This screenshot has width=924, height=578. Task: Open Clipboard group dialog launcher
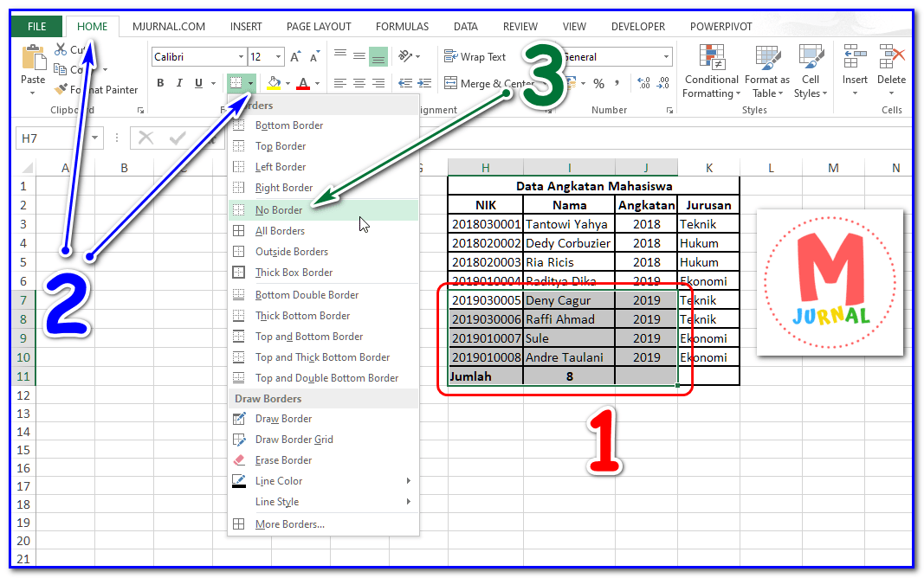tap(140, 110)
